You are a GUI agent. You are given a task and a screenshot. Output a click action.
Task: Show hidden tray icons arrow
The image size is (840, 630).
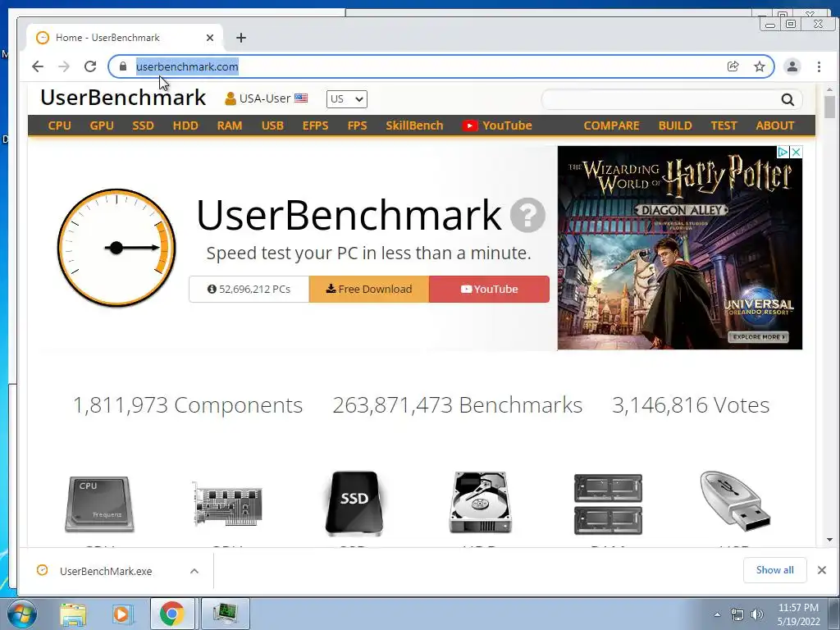tap(718, 614)
